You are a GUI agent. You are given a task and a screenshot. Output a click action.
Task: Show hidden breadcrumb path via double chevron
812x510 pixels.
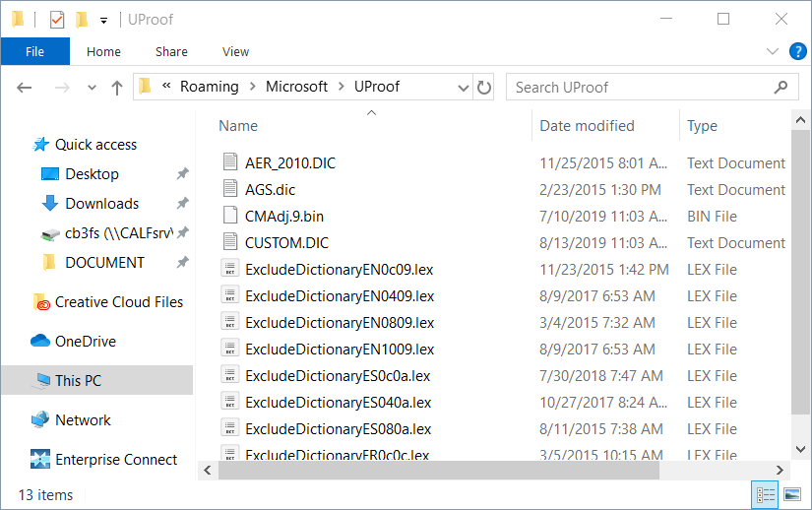[166, 86]
